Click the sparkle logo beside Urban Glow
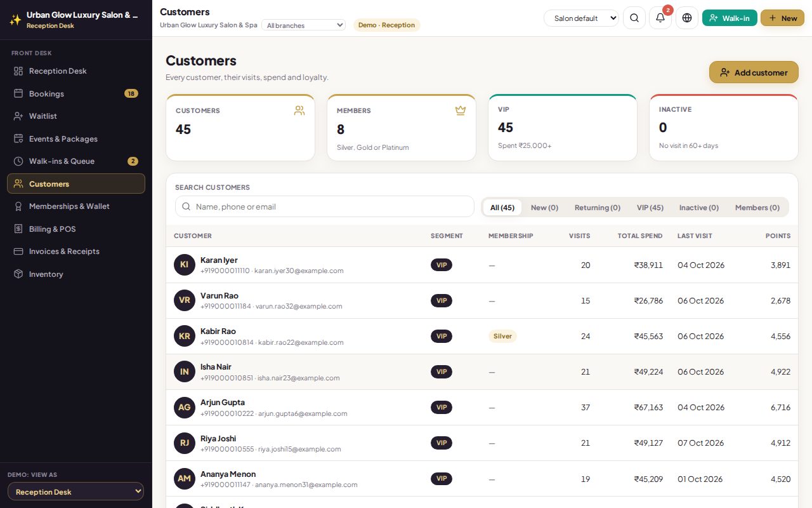812x508 pixels. pos(15,20)
